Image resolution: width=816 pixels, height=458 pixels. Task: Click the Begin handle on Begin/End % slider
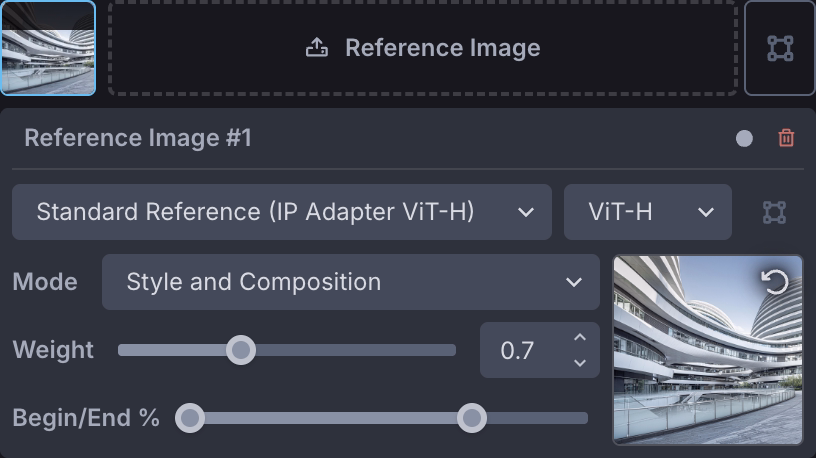tap(190, 418)
